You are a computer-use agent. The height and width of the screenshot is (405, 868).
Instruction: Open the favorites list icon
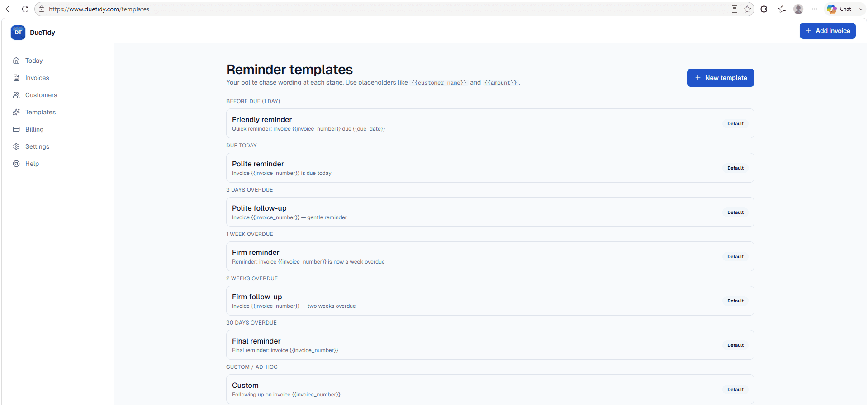(782, 9)
